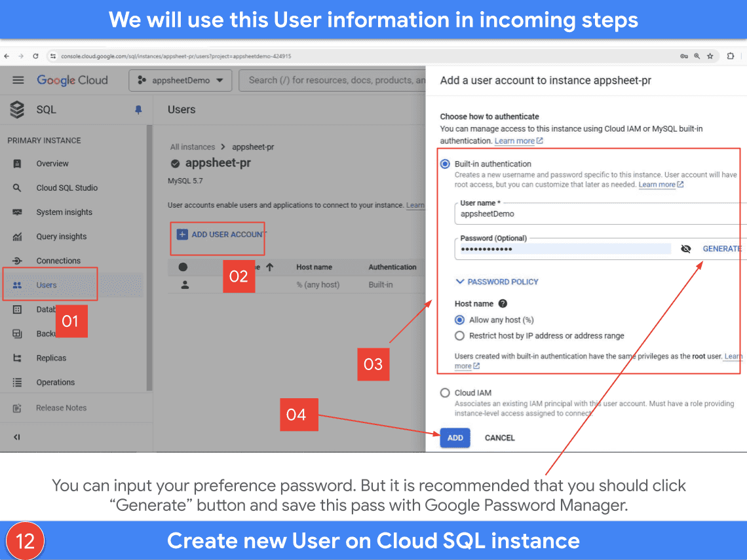Toggle password visibility eye icon
The width and height of the screenshot is (747, 560).
686,249
